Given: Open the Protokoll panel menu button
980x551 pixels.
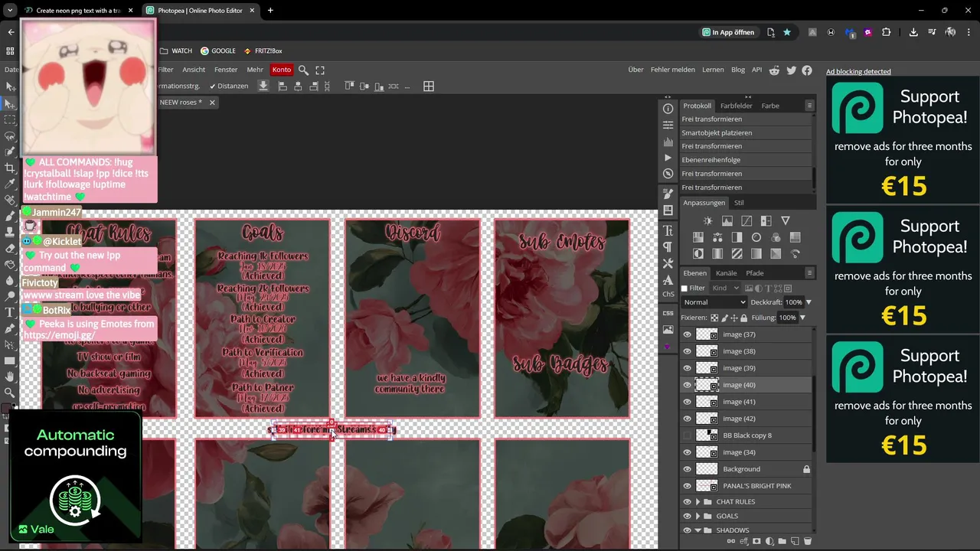Looking at the screenshot, I should pyautogui.click(x=809, y=106).
